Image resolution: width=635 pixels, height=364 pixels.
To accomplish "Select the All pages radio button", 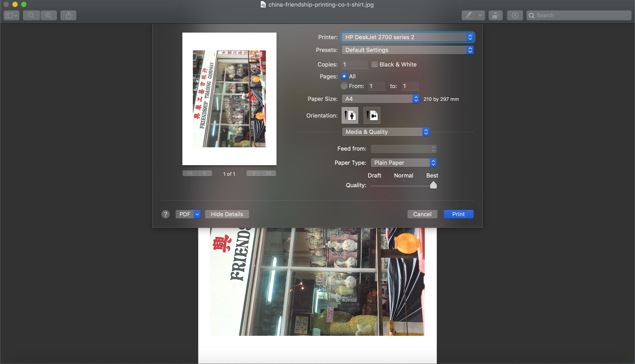I will tap(344, 76).
